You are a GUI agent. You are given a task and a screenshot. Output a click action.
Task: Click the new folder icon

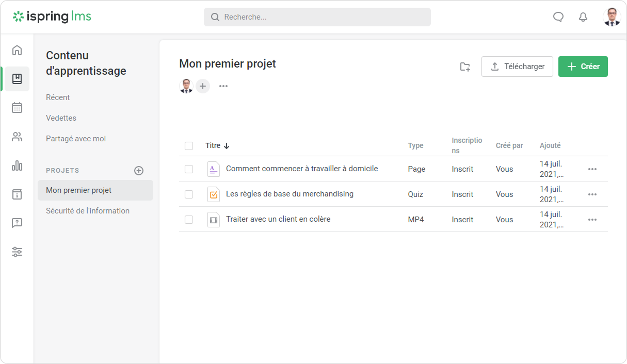pyautogui.click(x=465, y=67)
